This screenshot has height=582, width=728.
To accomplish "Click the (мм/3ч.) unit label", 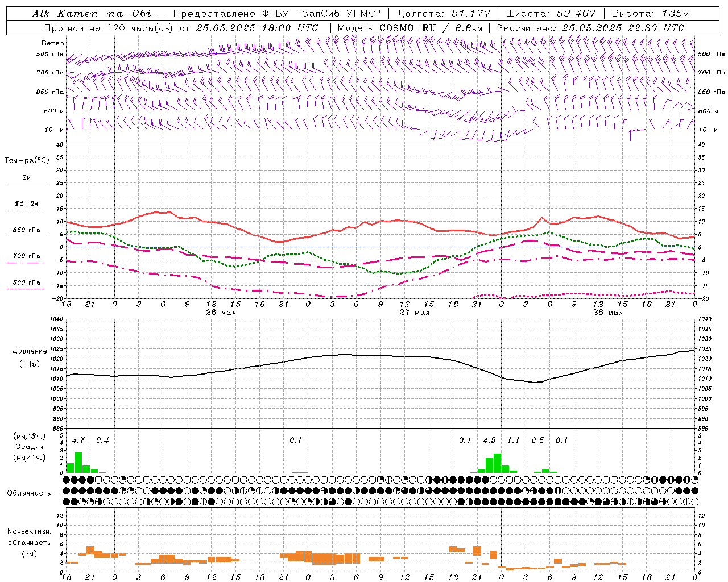I will click(29, 436).
